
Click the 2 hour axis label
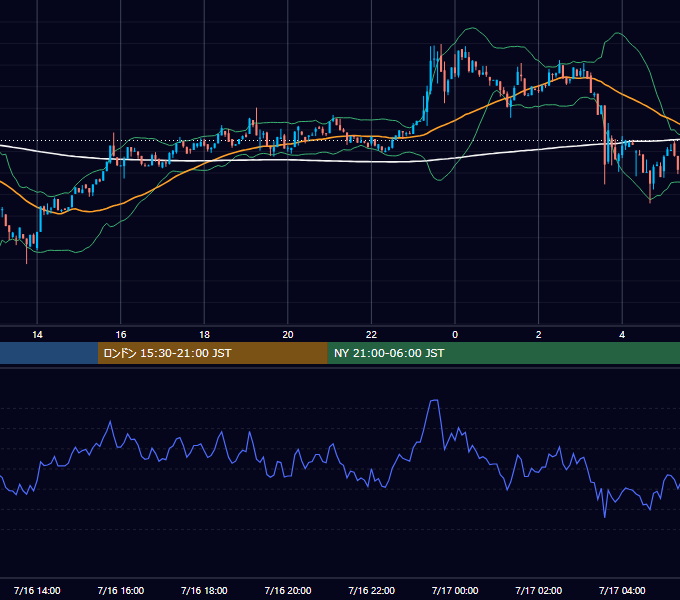pyautogui.click(x=539, y=335)
